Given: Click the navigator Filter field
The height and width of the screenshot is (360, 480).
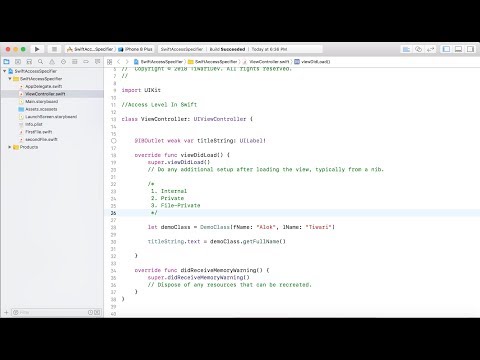Looking at the screenshot, I should [x=50, y=312].
